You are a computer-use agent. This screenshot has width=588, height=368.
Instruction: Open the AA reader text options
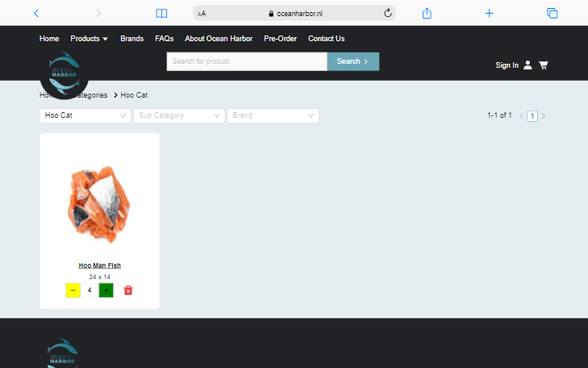202,14
